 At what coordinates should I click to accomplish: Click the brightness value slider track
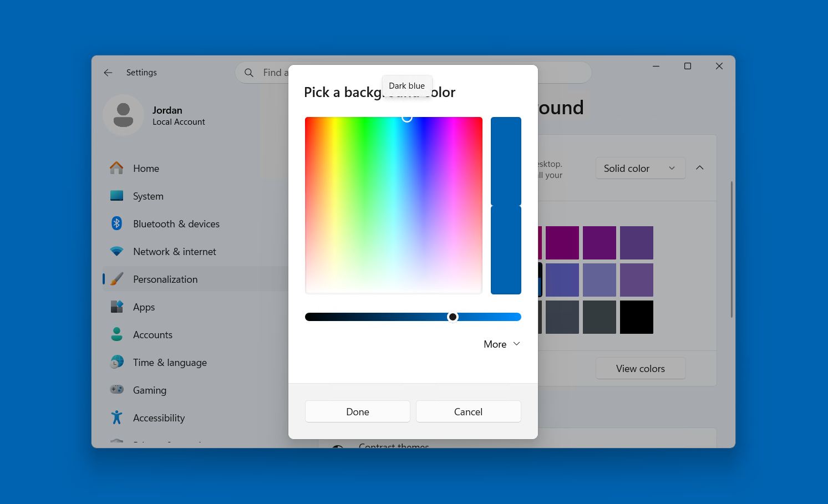(413, 317)
